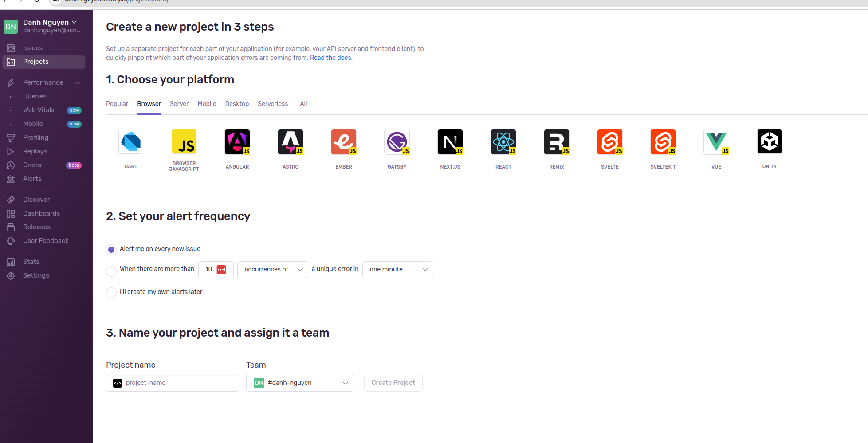Open the Danh Nguyen organization menu
The image size is (868, 443).
pos(50,22)
